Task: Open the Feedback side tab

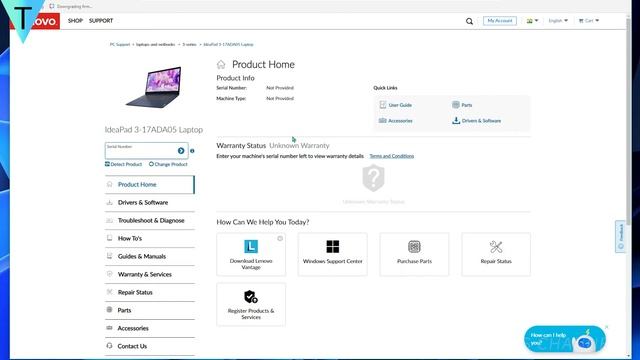Action: [x=620, y=236]
